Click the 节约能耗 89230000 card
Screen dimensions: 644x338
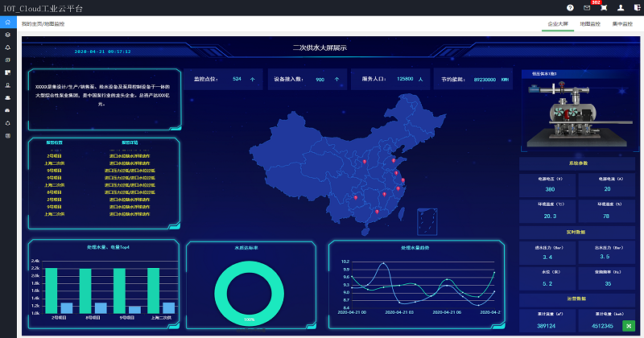(473, 79)
